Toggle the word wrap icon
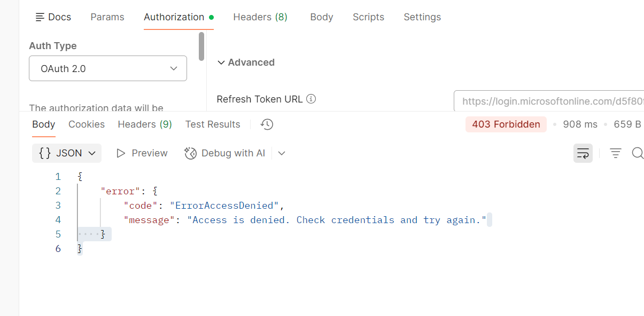Image resolution: width=644 pixels, height=316 pixels. pyautogui.click(x=583, y=154)
